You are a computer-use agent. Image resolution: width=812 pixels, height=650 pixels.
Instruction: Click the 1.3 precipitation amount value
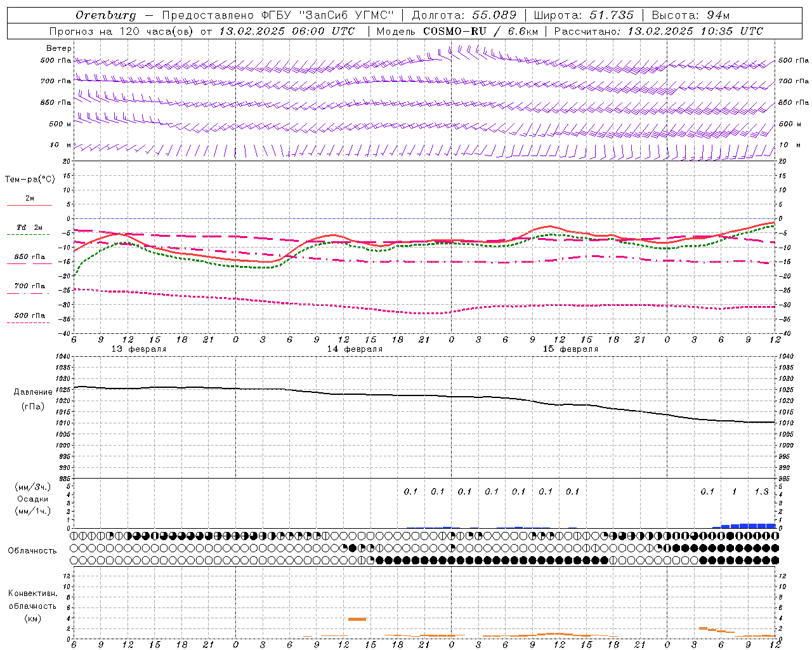(x=761, y=491)
